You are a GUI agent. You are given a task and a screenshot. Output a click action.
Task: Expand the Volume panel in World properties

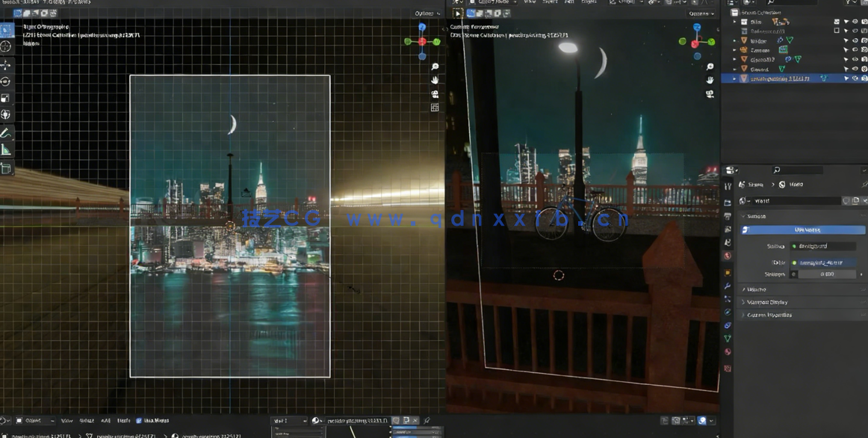tap(756, 289)
